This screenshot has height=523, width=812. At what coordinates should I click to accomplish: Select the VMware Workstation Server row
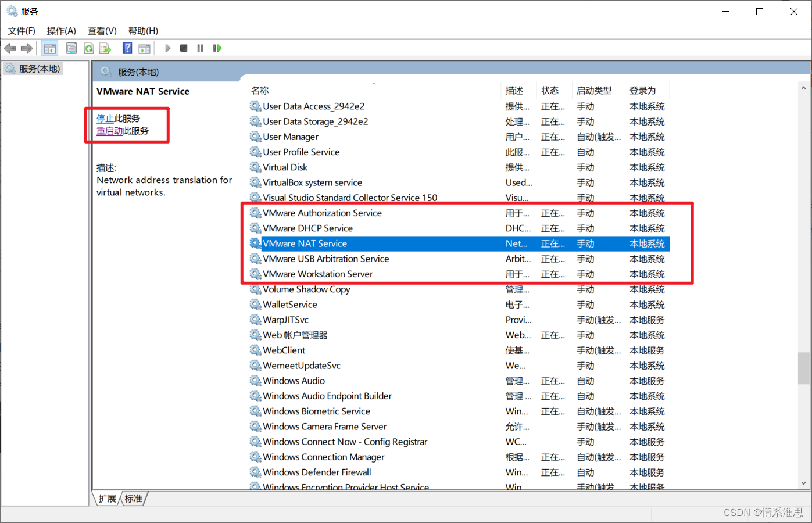tap(459, 274)
